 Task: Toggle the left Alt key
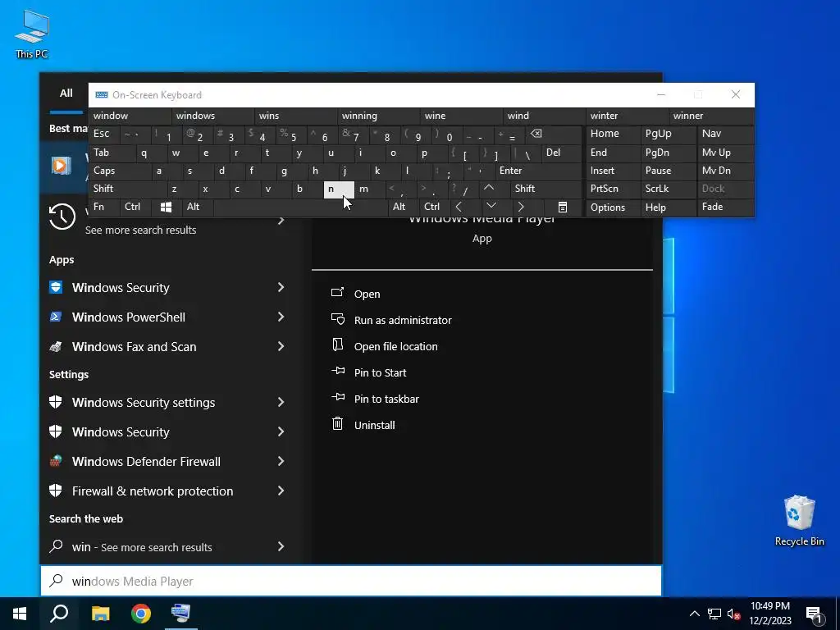[199, 207]
